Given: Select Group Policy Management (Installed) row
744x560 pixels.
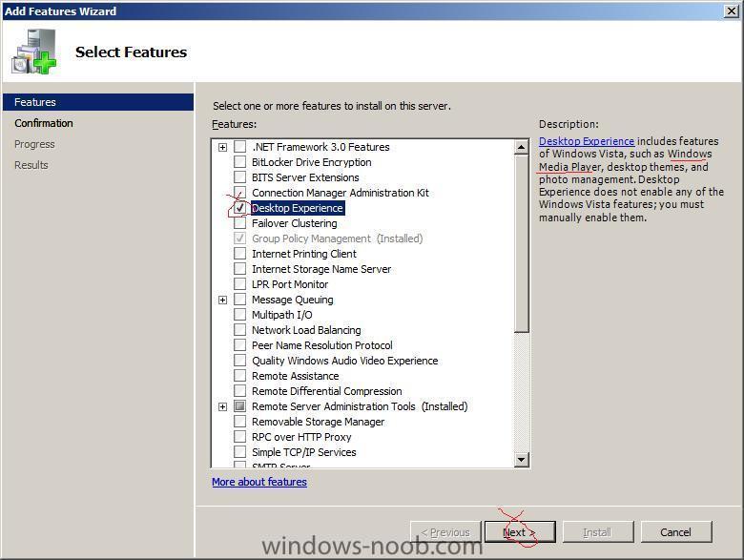Looking at the screenshot, I should 337,239.
